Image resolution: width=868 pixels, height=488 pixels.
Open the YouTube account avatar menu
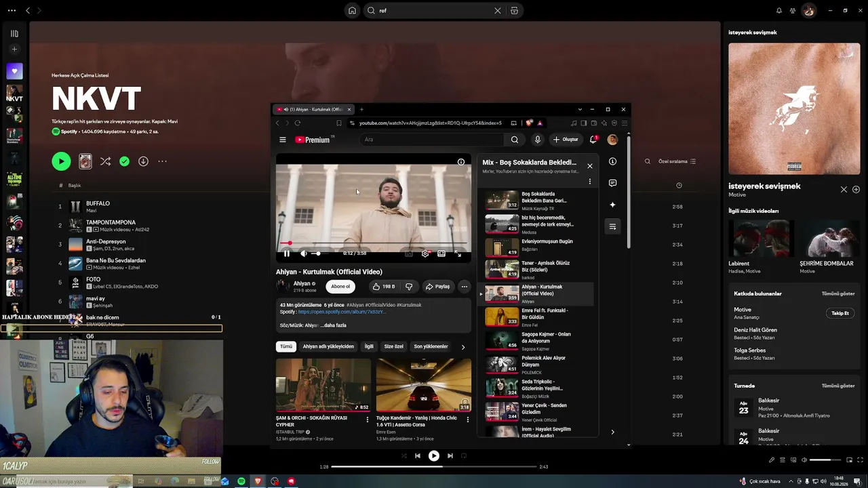click(612, 140)
